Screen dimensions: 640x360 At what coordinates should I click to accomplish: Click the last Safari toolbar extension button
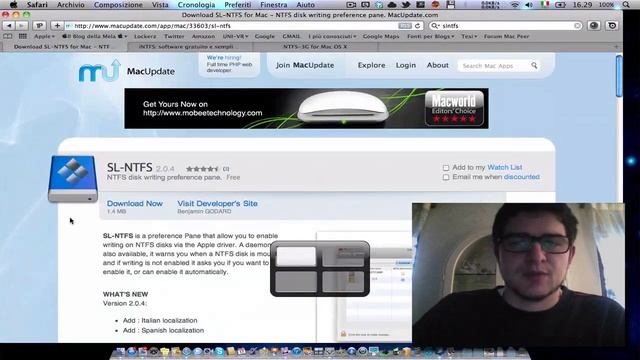tap(612, 26)
